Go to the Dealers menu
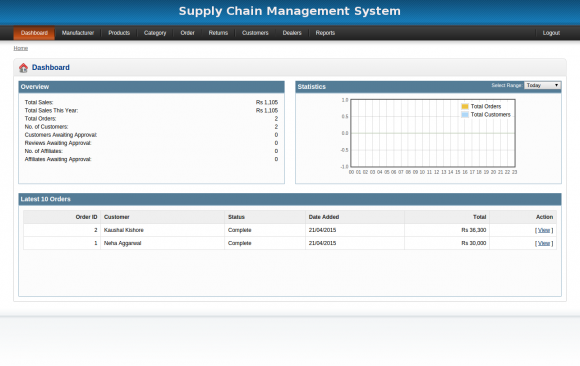This screenshot has height=366, width=580. [x=292, y=33]
